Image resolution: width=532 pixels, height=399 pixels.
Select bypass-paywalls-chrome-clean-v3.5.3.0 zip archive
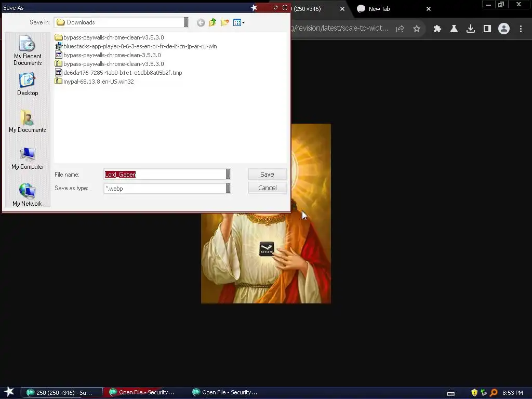coord(109,64)
